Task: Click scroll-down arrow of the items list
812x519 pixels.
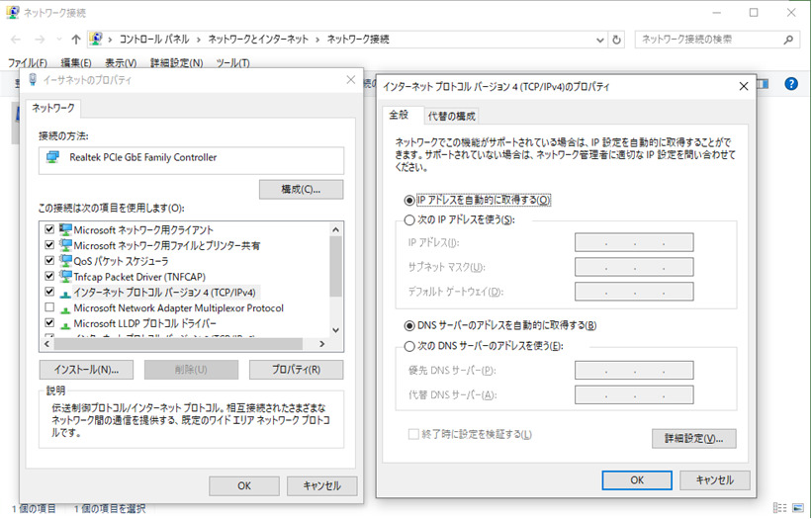Action: coord(335,330)
